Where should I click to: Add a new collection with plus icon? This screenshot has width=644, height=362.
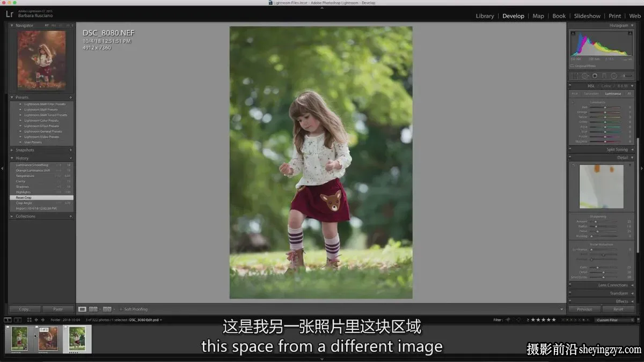[x=70, y=216]
